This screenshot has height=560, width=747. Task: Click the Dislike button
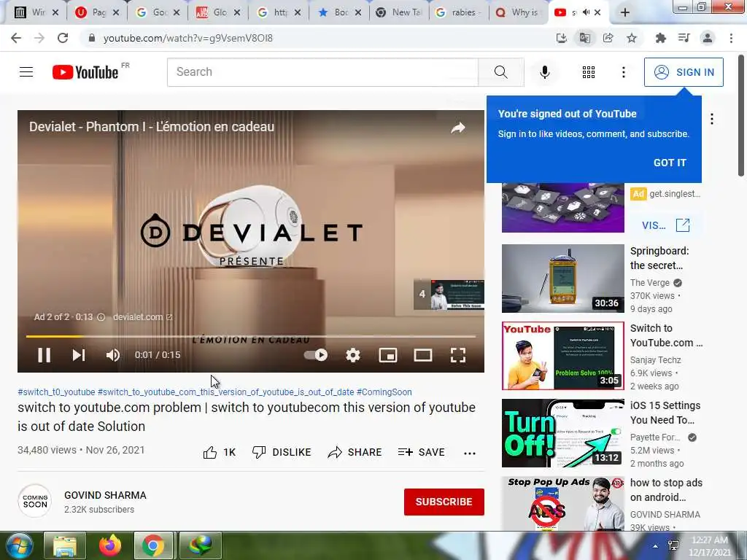(x=282, y=452)
